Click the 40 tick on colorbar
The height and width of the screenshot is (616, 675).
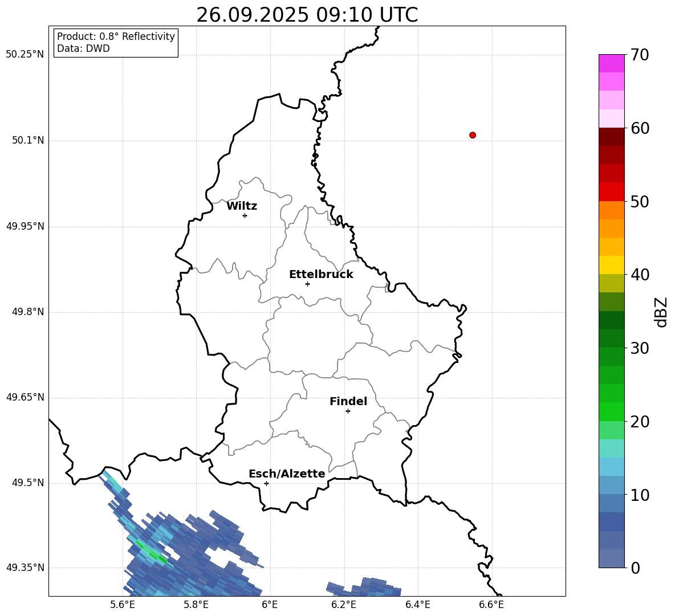pos(640,275)
